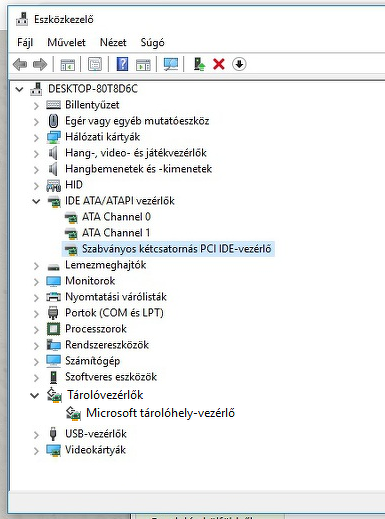This screenshot has width=385, height=519.
Task: Select the Videokártyák label
Action: 95,450
